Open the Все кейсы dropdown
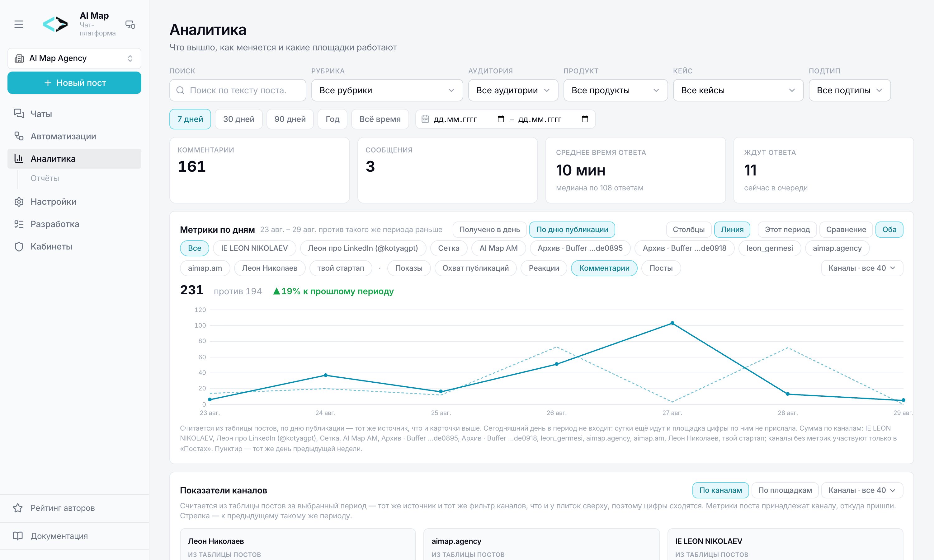The height and width of the screenshot is (560, 934). click(738, 90)
